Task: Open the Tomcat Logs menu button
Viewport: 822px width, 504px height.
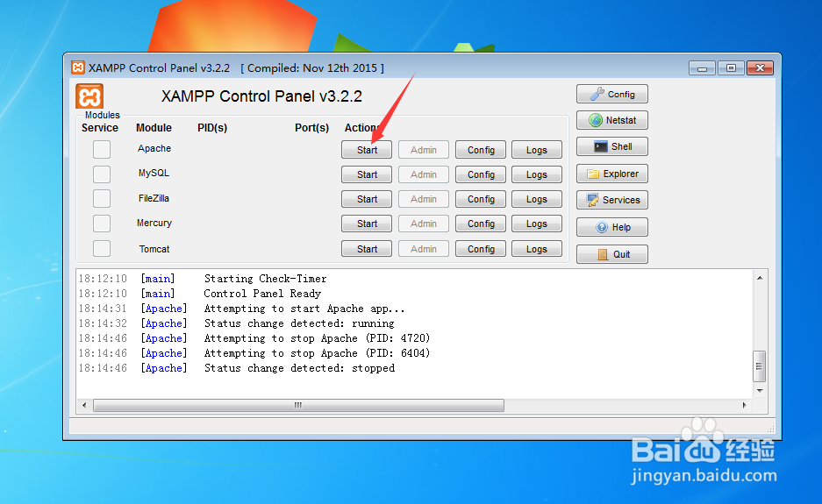Action: pyautogui.click(x=537, y=249)
